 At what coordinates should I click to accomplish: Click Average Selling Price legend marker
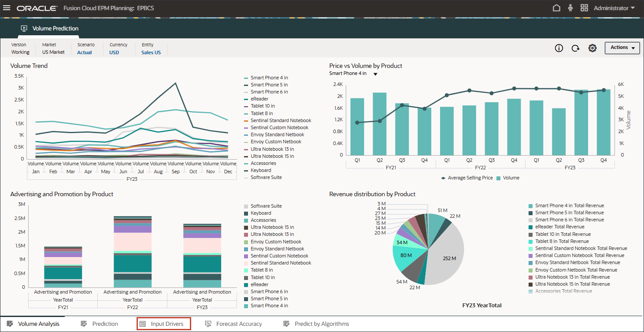pos(443,178)
